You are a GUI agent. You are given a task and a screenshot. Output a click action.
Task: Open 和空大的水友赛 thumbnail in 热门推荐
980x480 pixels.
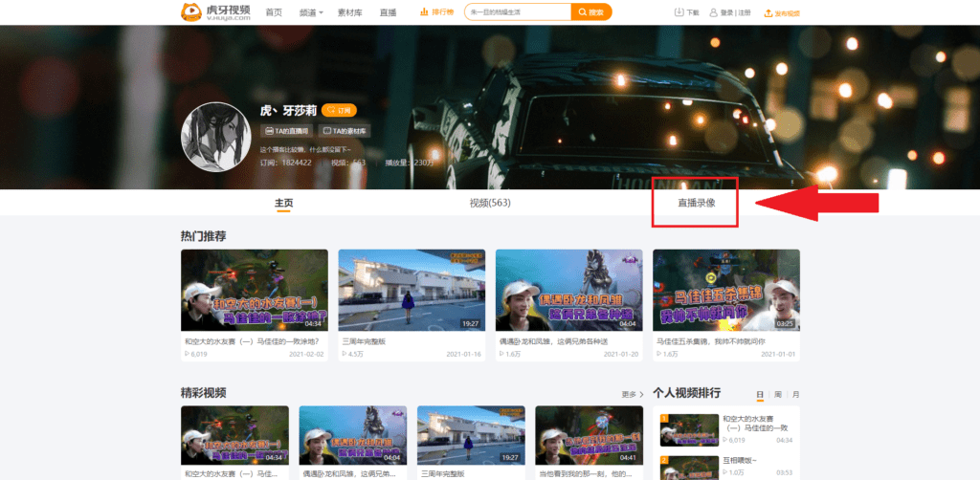click(255, 291)
